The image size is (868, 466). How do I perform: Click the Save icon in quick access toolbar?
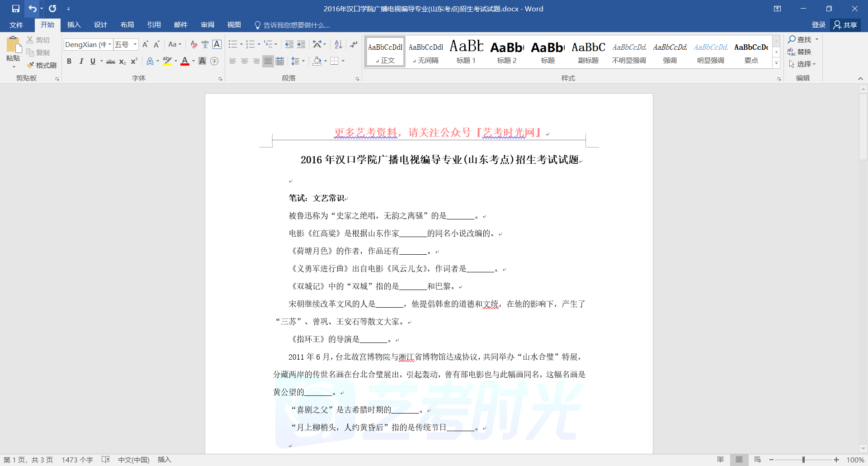(x=16, y=9)
